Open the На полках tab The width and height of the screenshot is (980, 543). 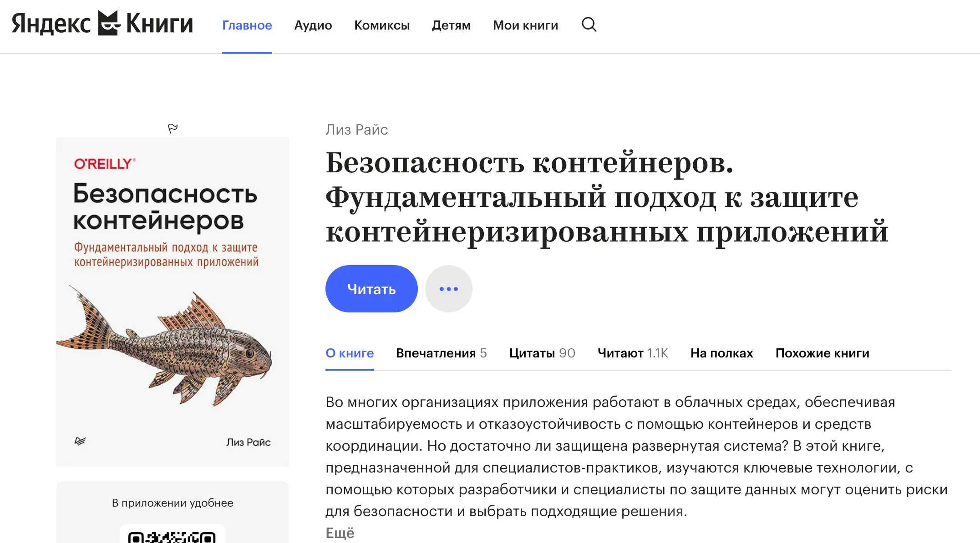pyautogui.click(x=722, y=353)
